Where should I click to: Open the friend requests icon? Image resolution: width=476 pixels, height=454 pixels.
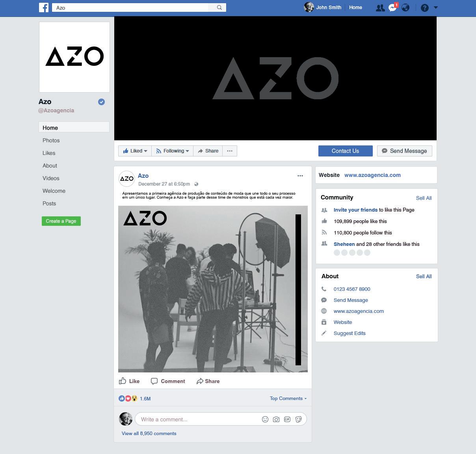[380, 7]
